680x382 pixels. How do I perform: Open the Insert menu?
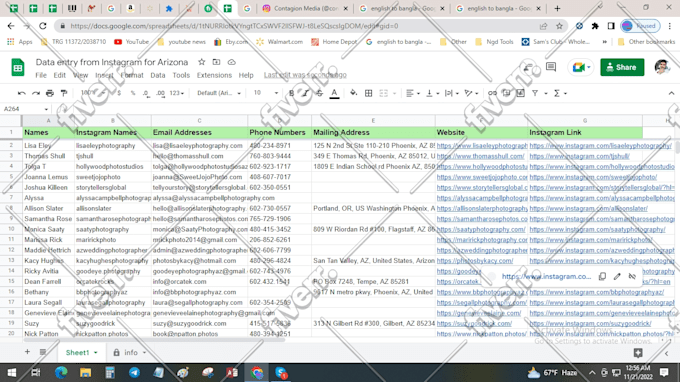point(104,75)
